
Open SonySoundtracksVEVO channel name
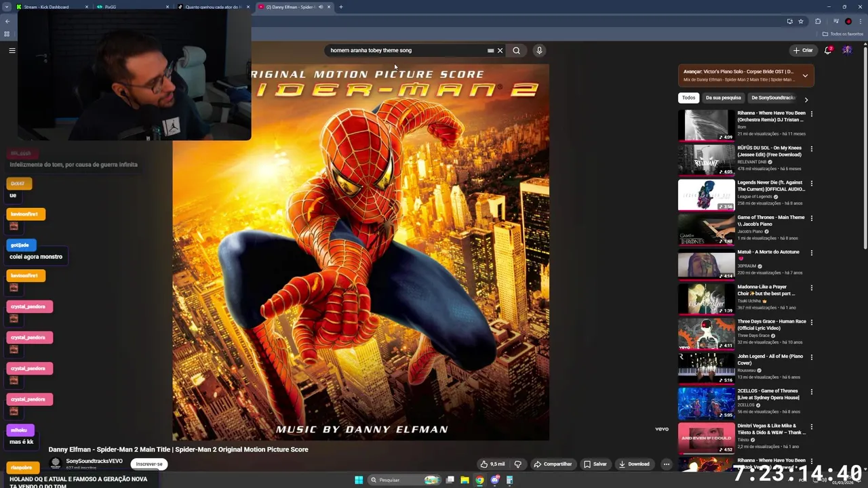(94, 461)
